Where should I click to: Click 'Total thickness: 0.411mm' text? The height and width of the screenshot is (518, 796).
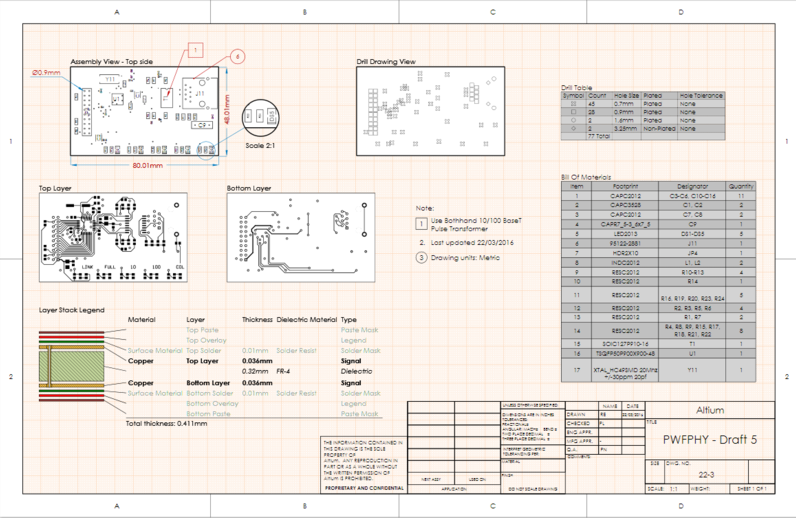[167, 423]
